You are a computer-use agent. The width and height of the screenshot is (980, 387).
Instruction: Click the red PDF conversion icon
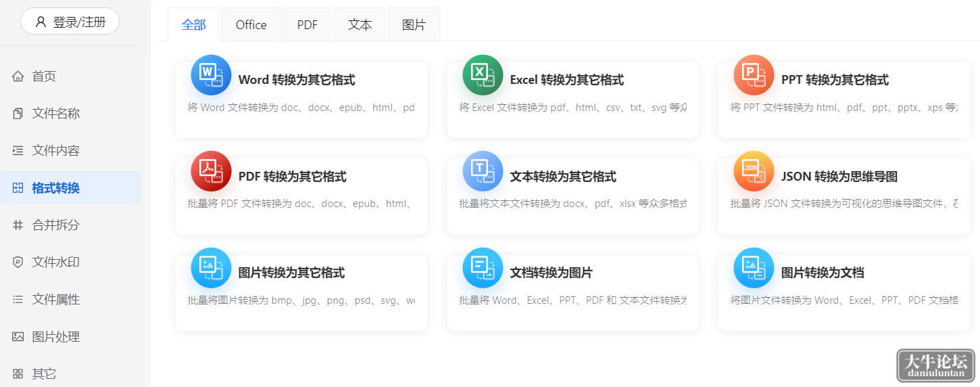pos(211,171)
